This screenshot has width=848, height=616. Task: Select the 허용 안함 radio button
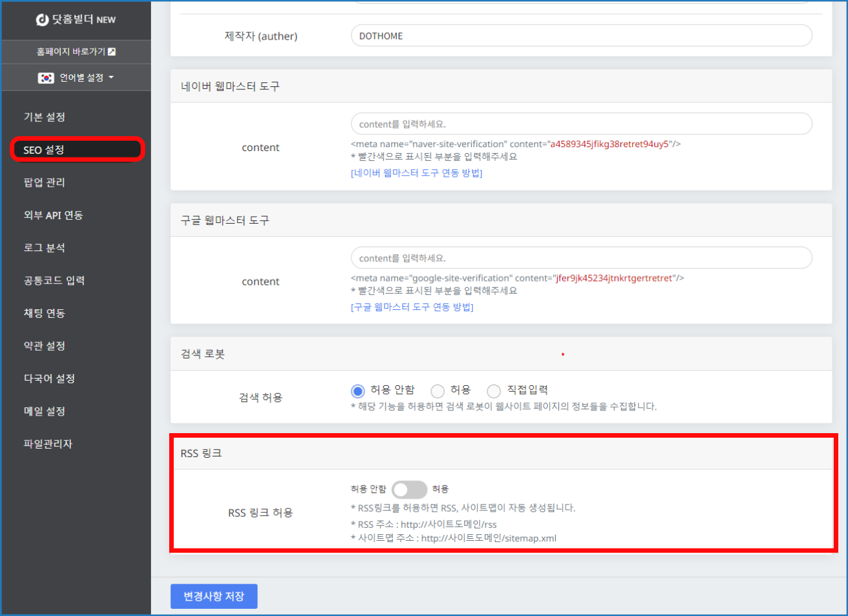click(x=357, y=391)
